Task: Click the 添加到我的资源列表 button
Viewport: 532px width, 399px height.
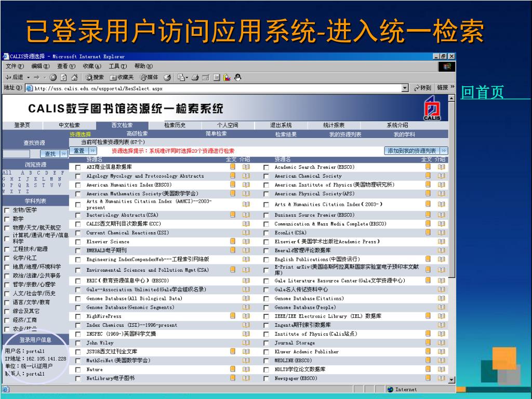Action: click(x=411, y=151)
